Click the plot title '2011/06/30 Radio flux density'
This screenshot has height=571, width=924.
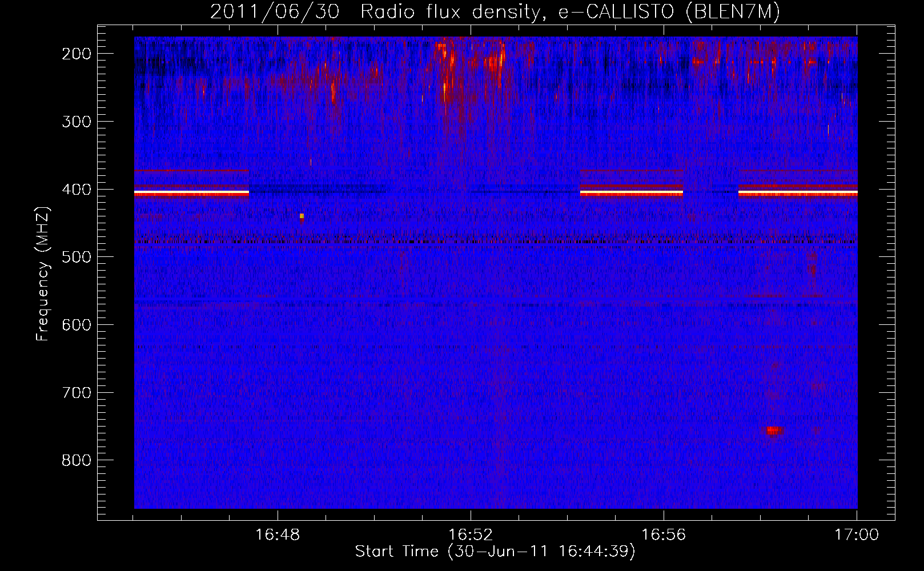tap(376, 11)
